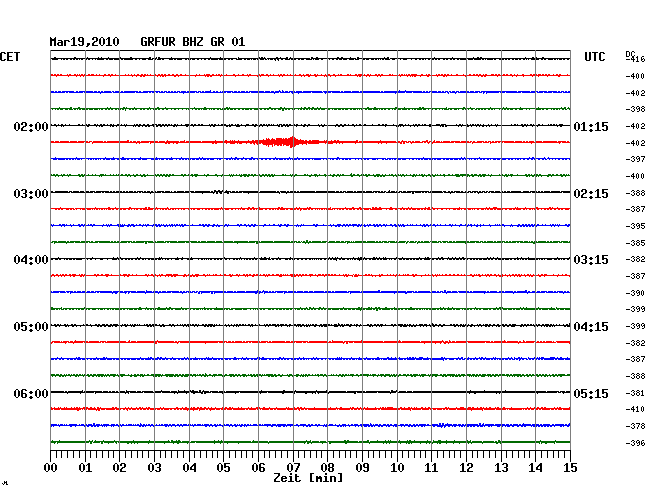This screenshot has height=494, width=650.
Task: Select the 02:00 CET time label
Action: pos(31,126)
